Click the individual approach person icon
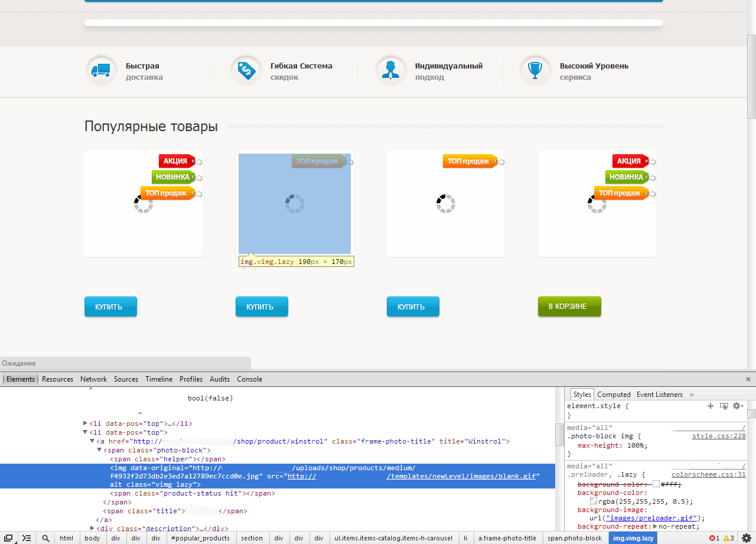Viewport: 756px width, 544px height. (x=390, y=70)
